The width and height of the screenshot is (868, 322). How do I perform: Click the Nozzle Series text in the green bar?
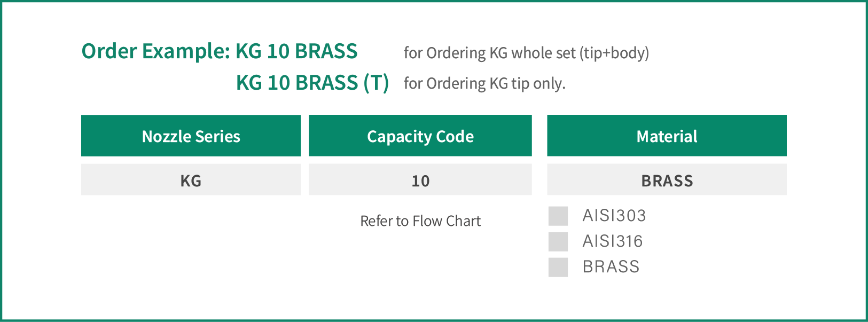pos(191,136)
